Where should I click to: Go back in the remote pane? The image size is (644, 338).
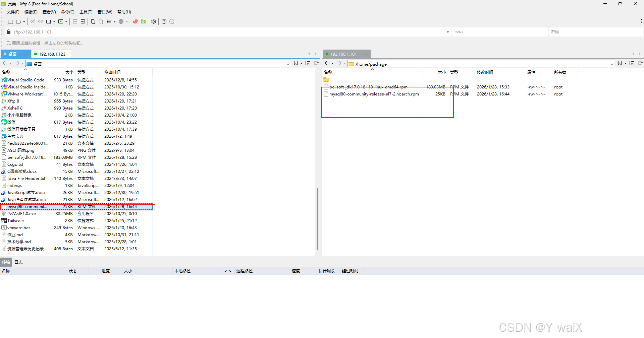coord(327,63)
